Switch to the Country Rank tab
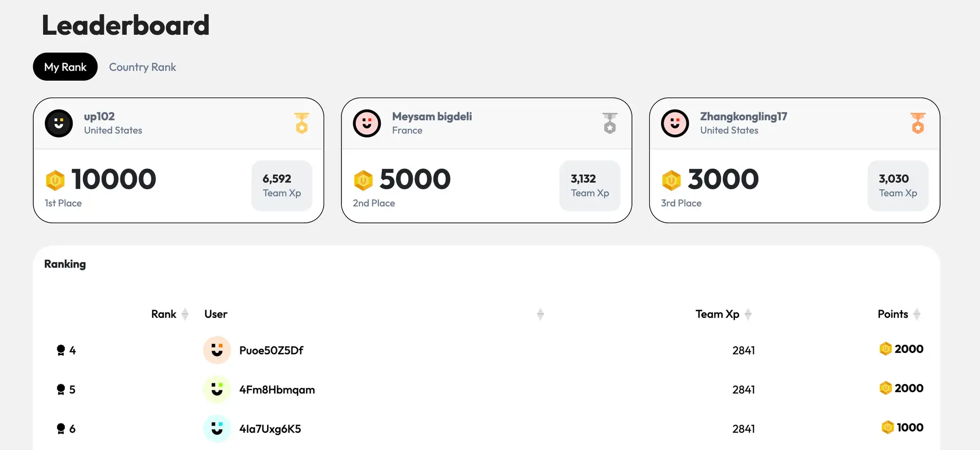This screenshot has height=450, width=980. click(x=142, y=67)
